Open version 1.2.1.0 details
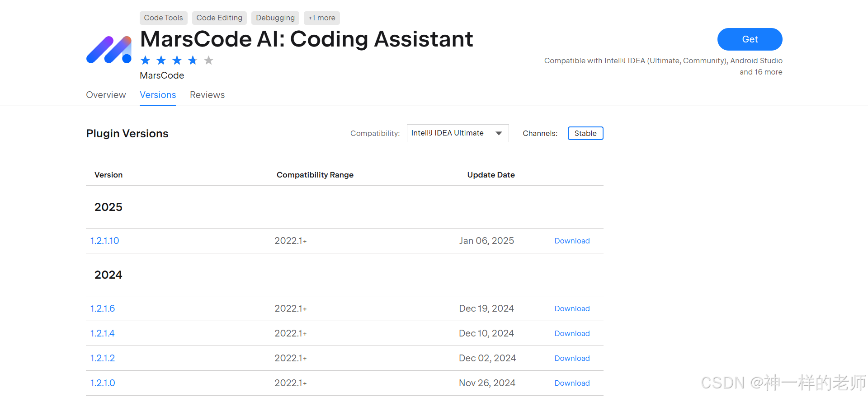The height and width of the screenshot is (397, 868). tap(103, 383)
